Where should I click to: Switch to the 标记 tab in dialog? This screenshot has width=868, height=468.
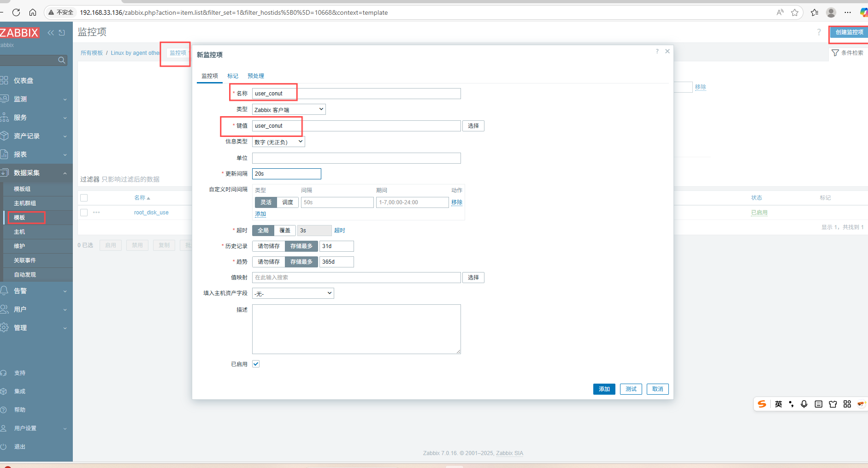(x=233, y=76)
